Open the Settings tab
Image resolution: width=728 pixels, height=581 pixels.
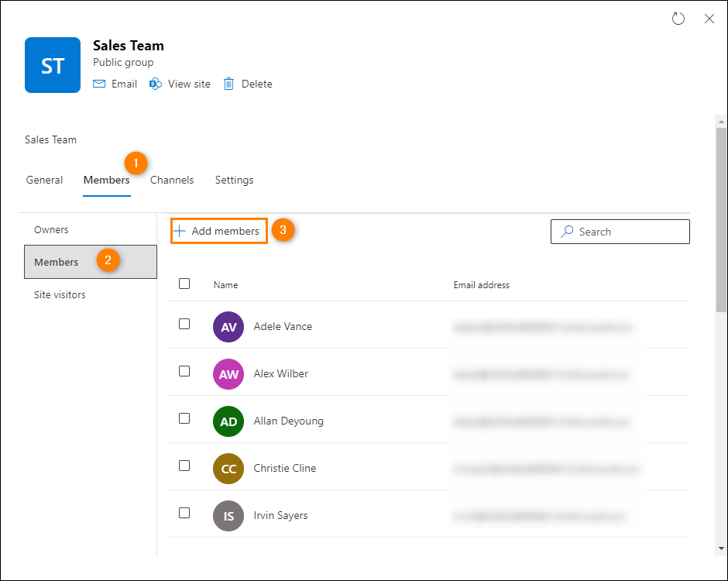[x=234, y=180]
